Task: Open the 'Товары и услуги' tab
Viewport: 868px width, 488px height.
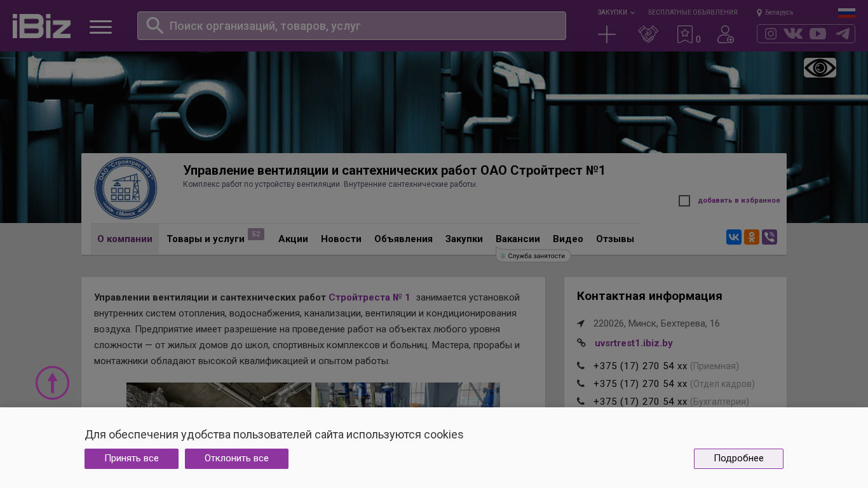Action: 206,239
